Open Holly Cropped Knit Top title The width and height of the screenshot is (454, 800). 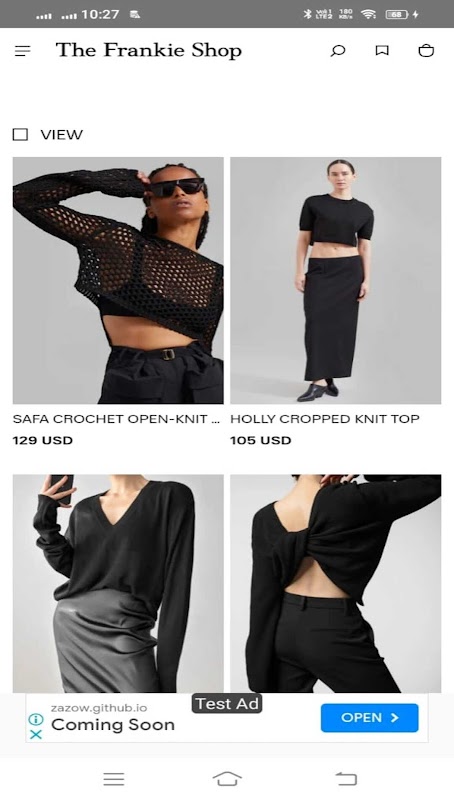pyautogui.click(x=324, y=419)
